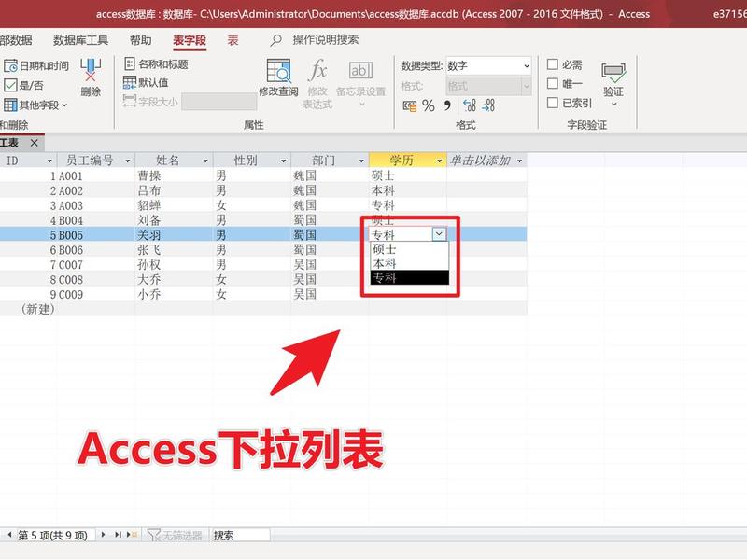
Task: Open the Name and Caption property
Action: point(156,63)
